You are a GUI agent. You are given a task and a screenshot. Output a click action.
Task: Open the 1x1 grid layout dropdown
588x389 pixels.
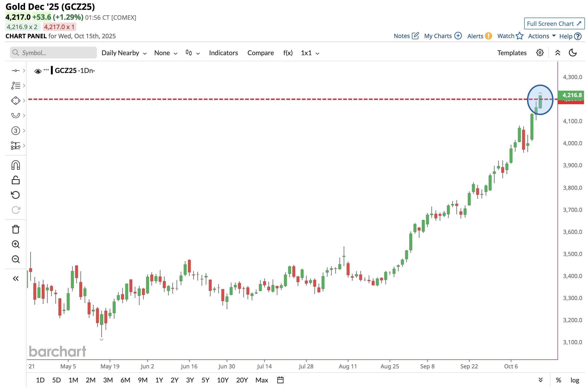click(x=310, y=53)
